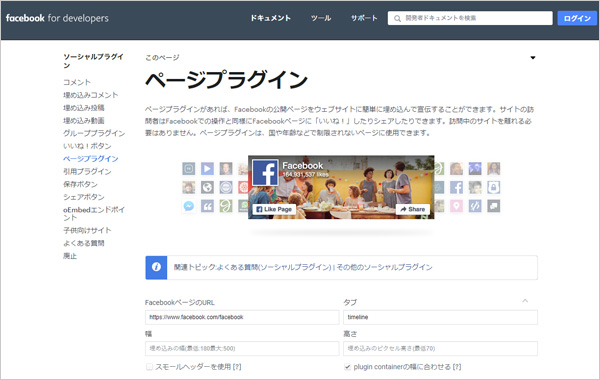Click the Messenger icon tile
Viewport: 600px width, 380px height.
coord(189,206)
